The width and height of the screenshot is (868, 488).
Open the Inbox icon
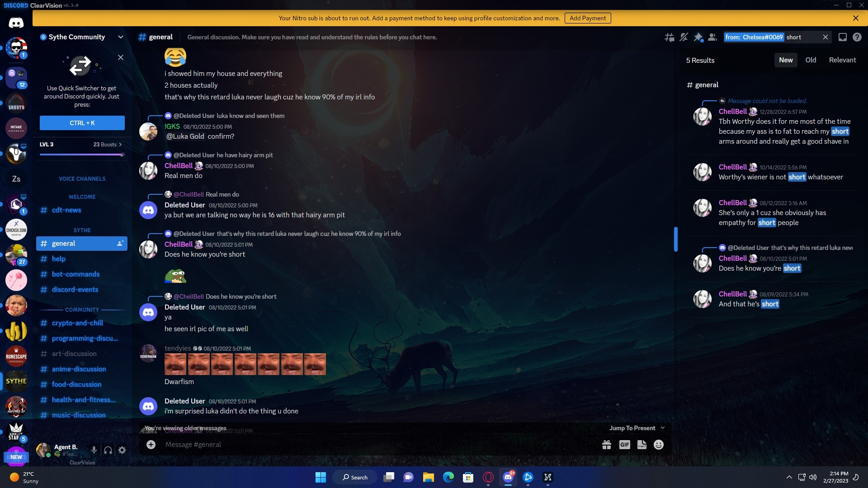point(843,38)
